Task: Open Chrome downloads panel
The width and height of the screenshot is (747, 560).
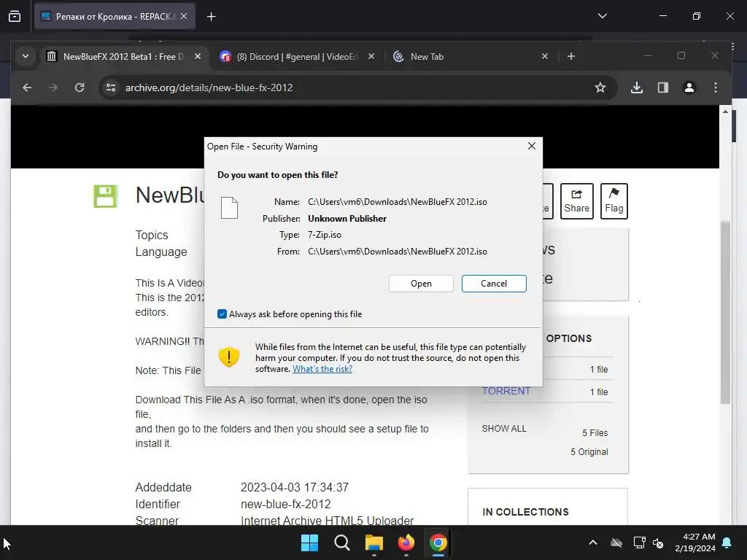Action: click(x=636, y=87)
